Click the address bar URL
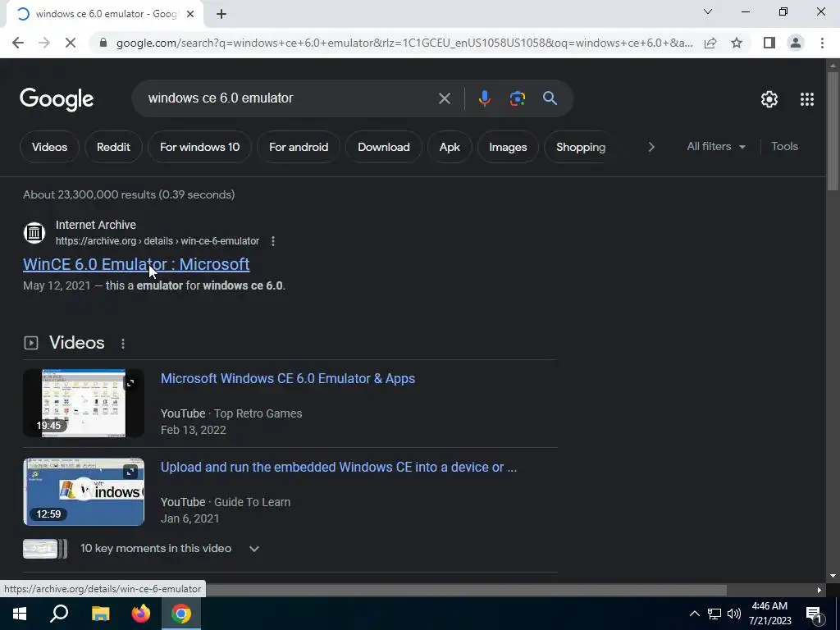The height and width of the screenshot is (630, 840). (404, 43)
